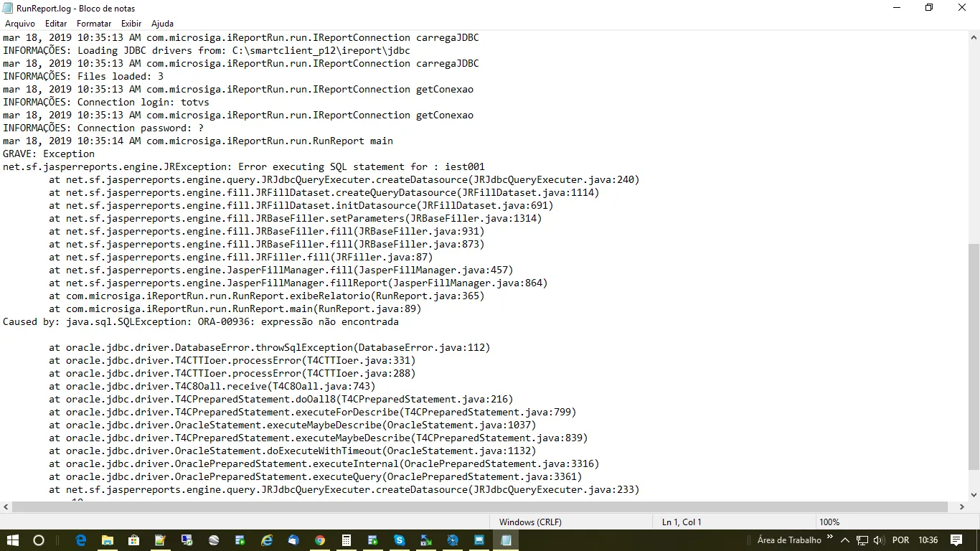Open File Explorer from taskbar
This screenshot has width=980, height=551.
coord(108,540)
